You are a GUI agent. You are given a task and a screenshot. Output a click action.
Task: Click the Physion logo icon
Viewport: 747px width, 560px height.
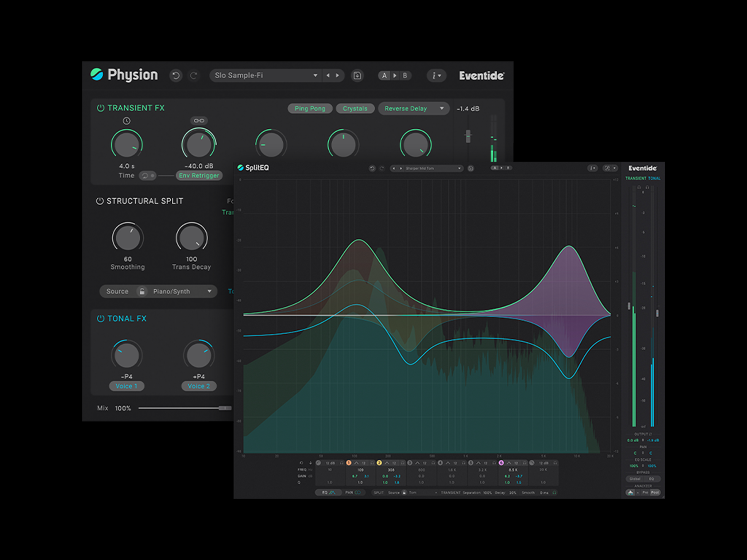(x=97, y=74)
